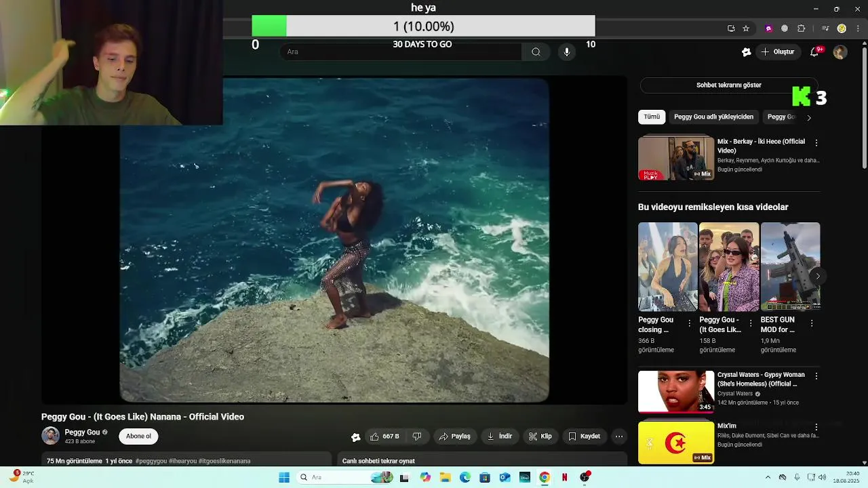This screenshot has height=488, width=868.
Task: Open Windows Start menu
Action: [x=284, y=477]
